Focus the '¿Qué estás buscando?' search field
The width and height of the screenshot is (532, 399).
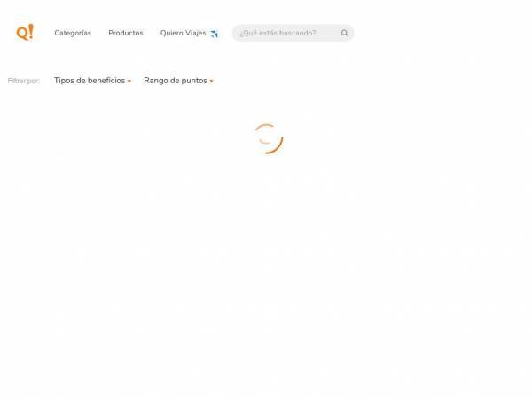(293, 33)
